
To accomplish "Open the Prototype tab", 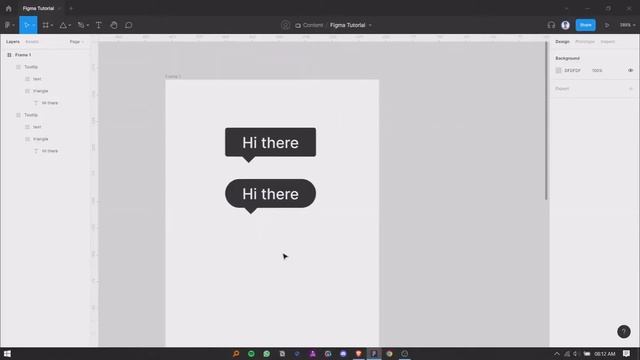I will click(585, 42).
